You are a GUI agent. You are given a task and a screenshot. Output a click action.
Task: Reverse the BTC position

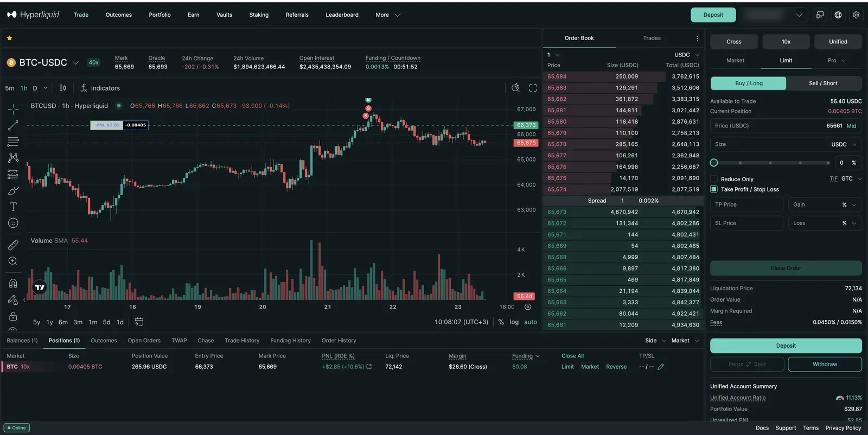(616, 367)
